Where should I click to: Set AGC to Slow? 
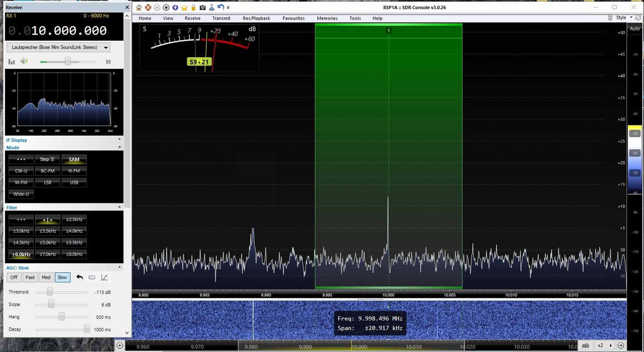pyautogui.click(x=63, y=277)
